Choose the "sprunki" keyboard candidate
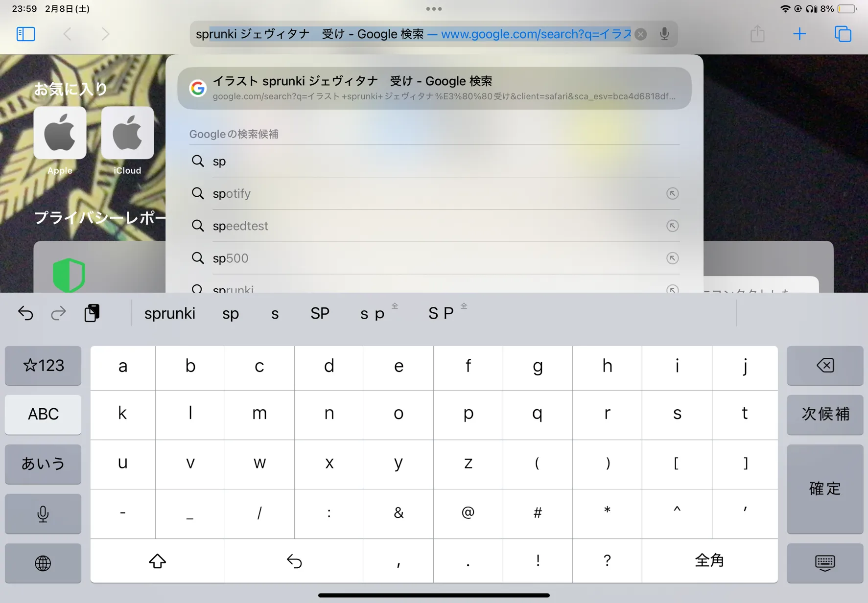The width and height of the screenshot is (868, 603). point(169,313)
